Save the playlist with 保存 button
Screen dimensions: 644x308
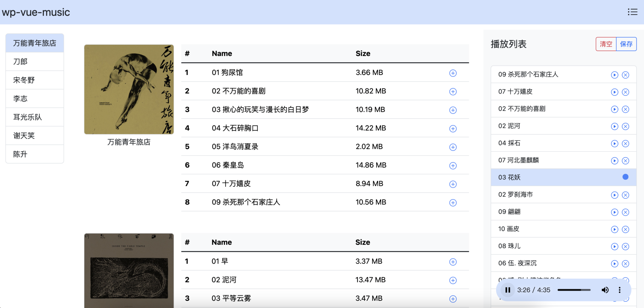coord(626,44)
